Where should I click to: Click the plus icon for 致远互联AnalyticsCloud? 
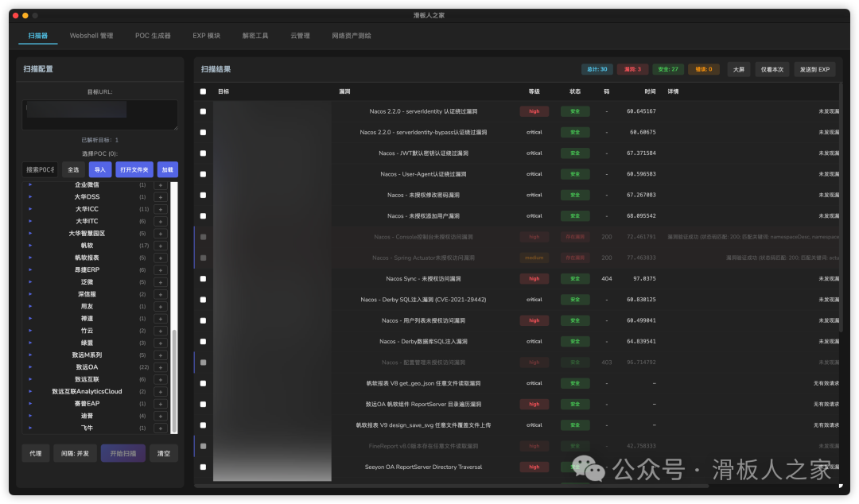161,392
